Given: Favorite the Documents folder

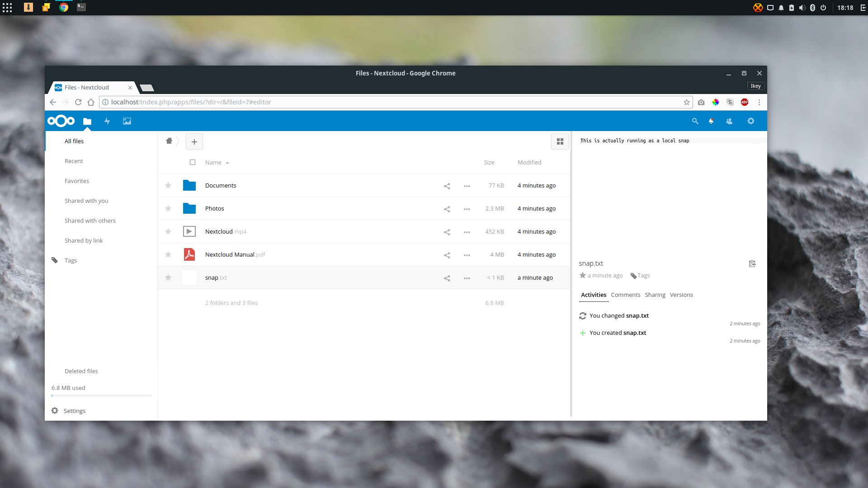Looking at the screenshot, I should [168, 185].
